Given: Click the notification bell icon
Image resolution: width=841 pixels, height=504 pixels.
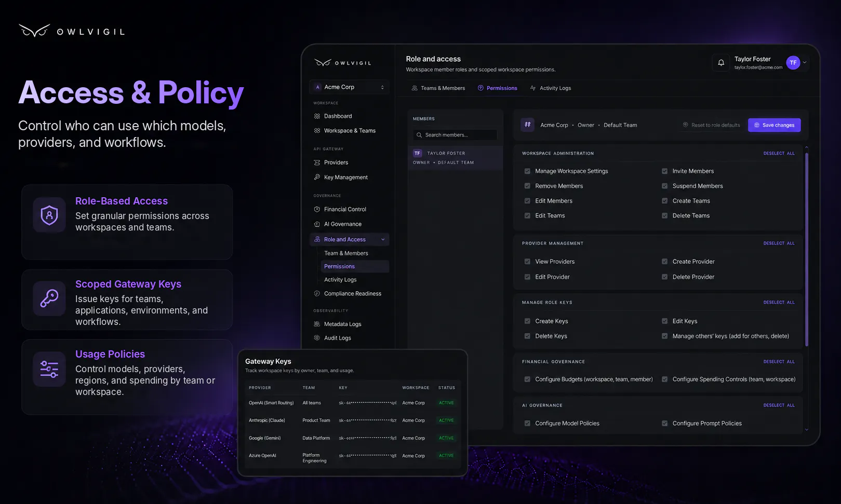Looking at the screenshot, I should (x=721, y=63).
